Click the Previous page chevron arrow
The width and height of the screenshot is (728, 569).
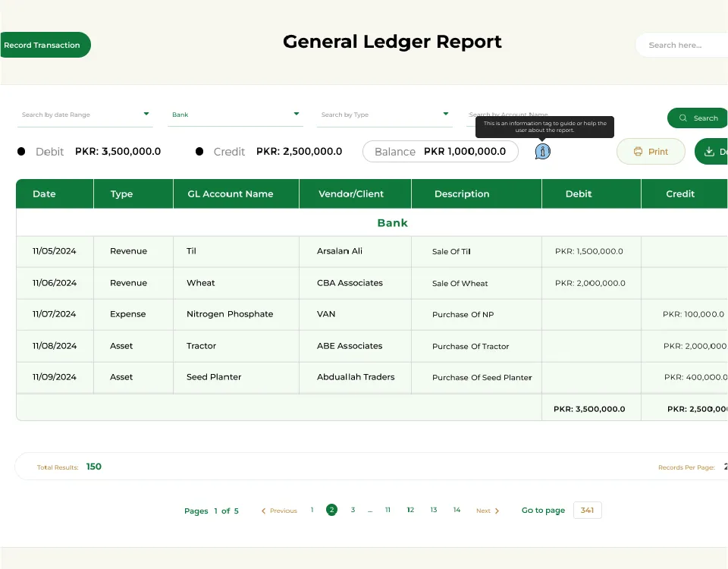pos(263,511)
